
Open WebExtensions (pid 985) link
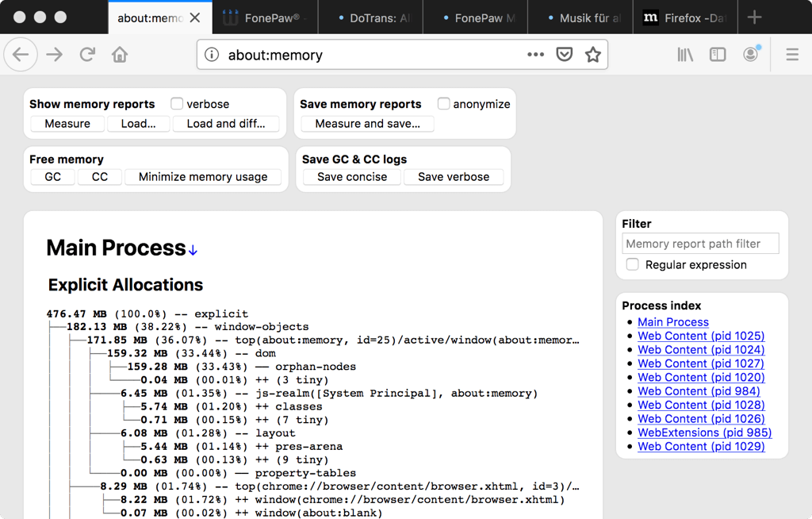coord(704,432)
